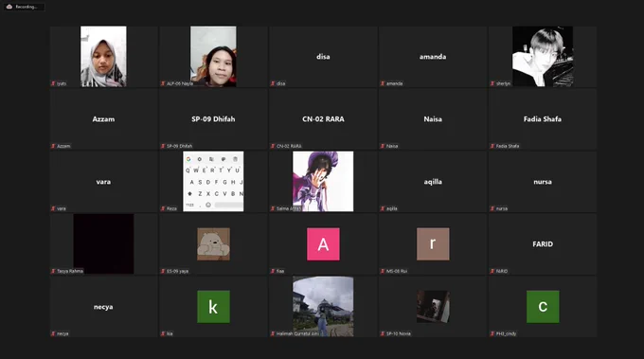Click the Recording indicator icon

9,7
